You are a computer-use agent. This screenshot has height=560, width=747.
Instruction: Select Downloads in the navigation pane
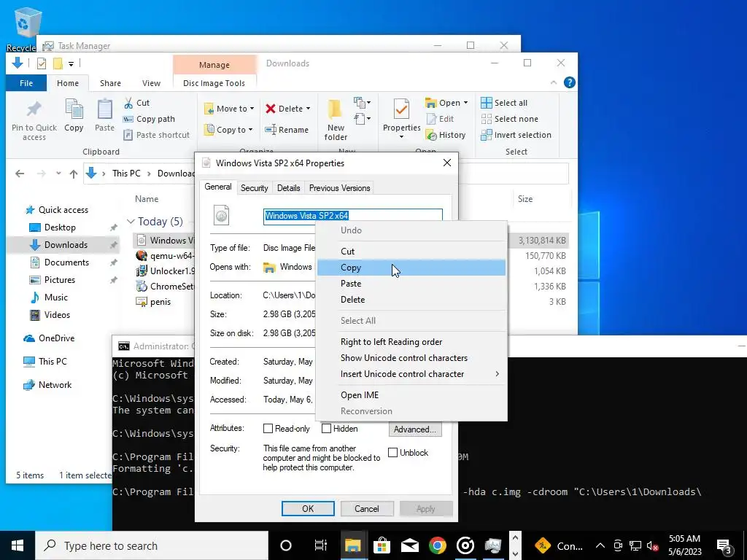coord(65,245)
